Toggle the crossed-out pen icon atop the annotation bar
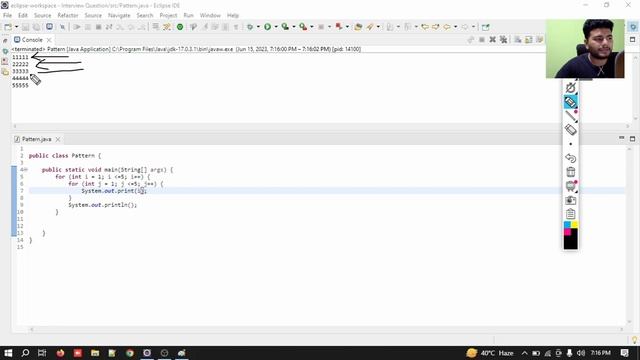This screenshot has width=640, height=360. pyautogui.click(x=570, y=87)
